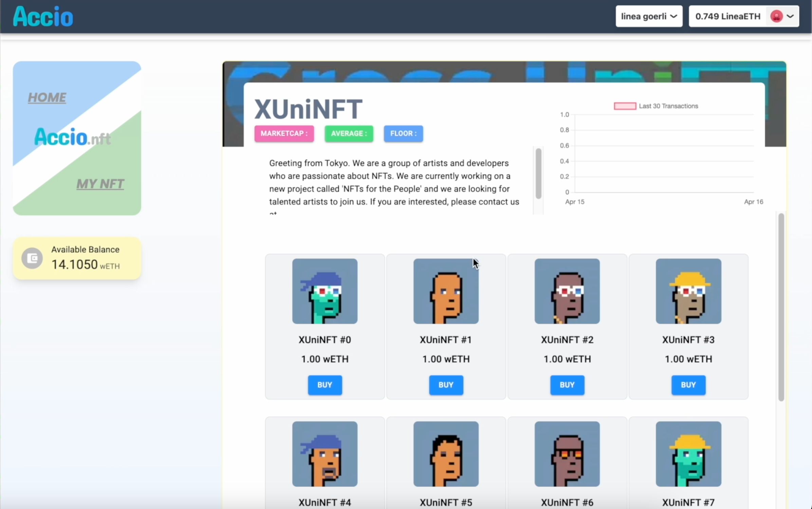Screen dimensions: 812x509
Task: Click the XUniNFT #4 name label
Action: click(325, 503)
